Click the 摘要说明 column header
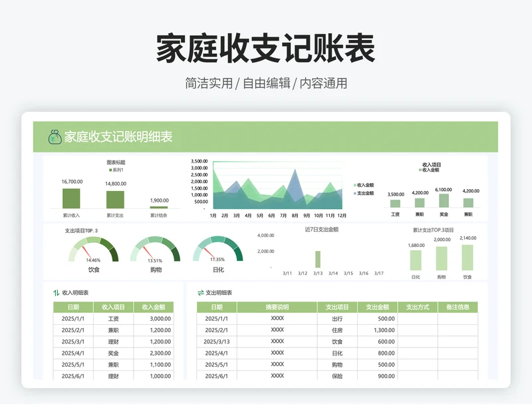532x410 pixels. pyautogui.click(x=277, y=307)
